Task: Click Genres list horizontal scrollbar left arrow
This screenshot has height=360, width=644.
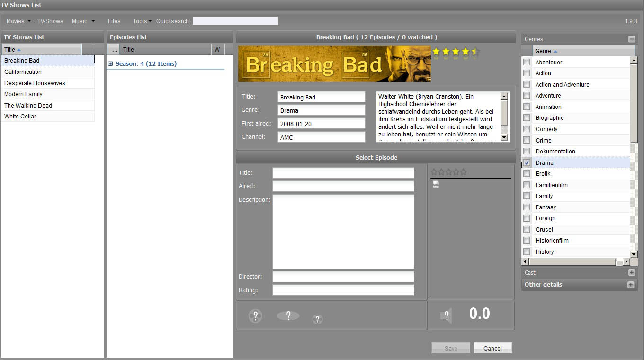Action: [x=525, y=262]
